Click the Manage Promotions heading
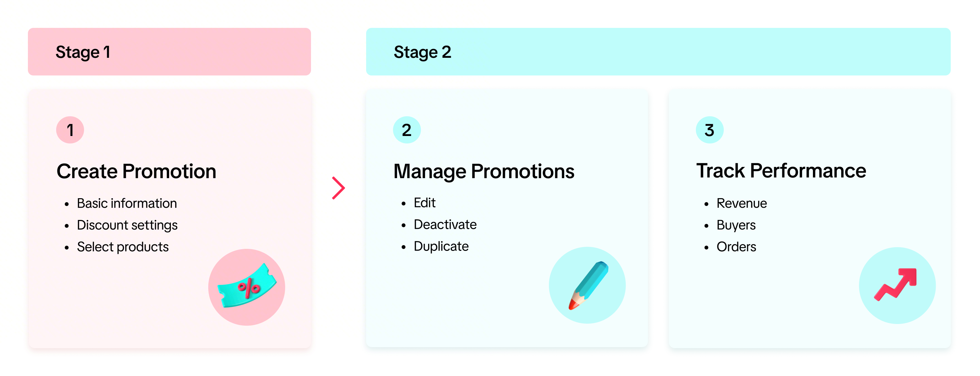This screenshot has height=376, width=980. (484, 171)
